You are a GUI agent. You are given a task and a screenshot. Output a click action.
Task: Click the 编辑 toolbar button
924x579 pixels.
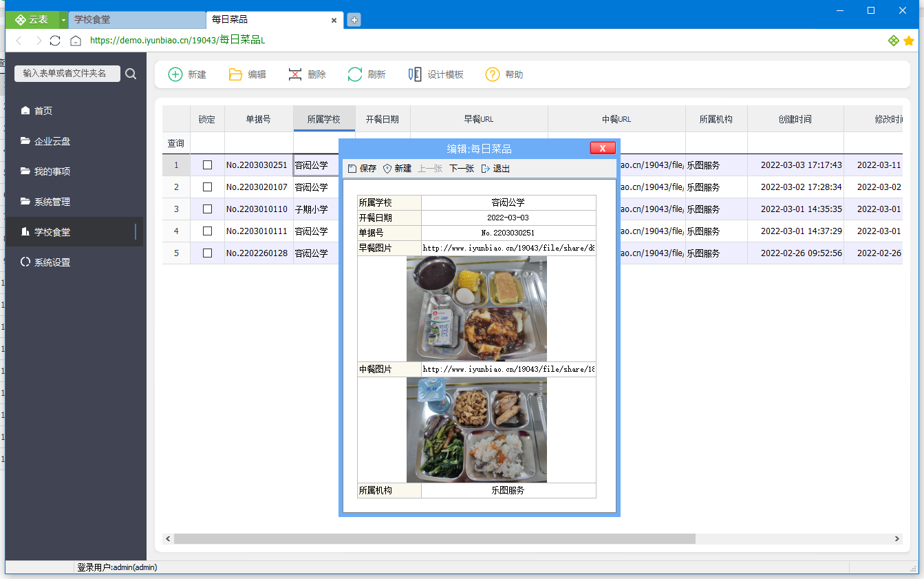pyautogui.click(x=247, y=74)
